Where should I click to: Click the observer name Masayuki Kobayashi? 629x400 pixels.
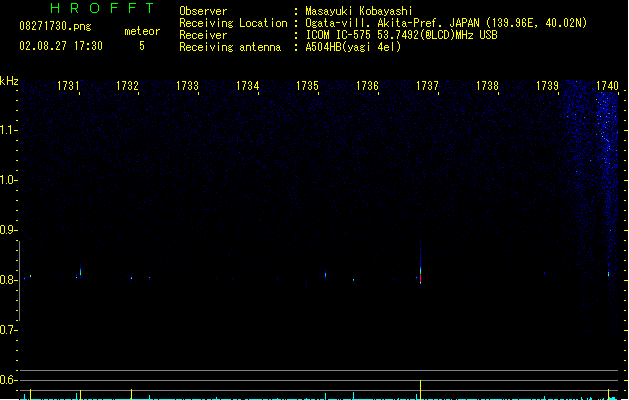(359, 11)
